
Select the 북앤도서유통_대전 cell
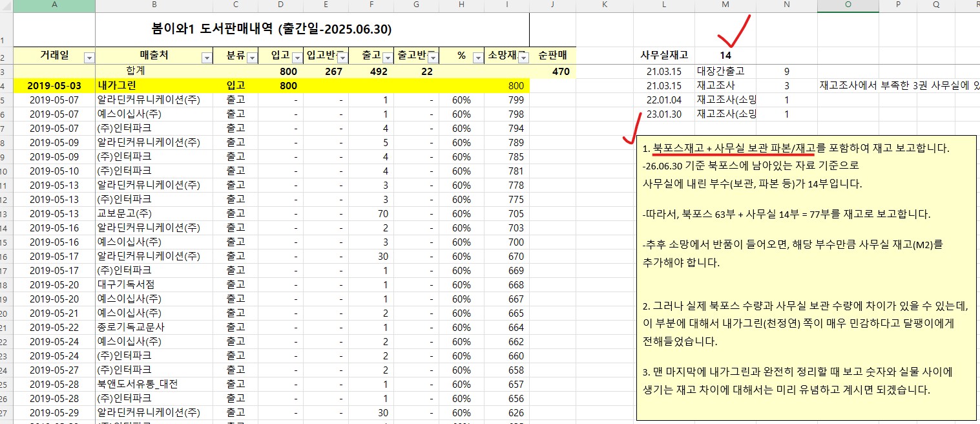coord(154,384)
